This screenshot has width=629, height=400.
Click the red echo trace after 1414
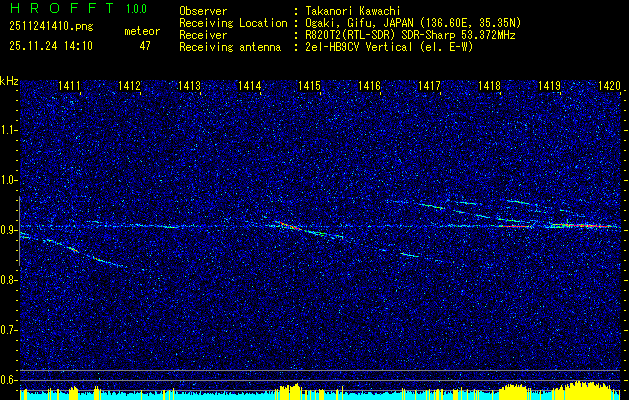289,225
